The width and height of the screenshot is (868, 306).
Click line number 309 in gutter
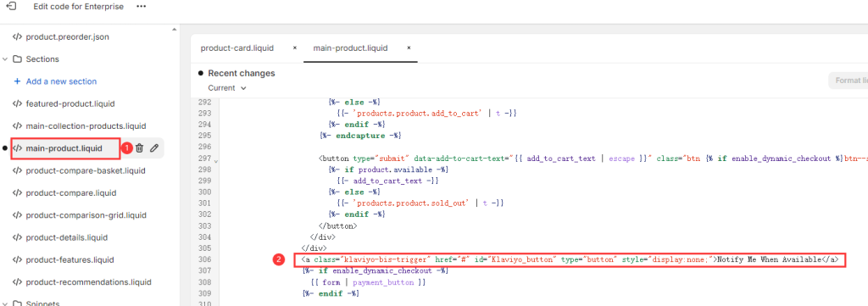point(204,293)
